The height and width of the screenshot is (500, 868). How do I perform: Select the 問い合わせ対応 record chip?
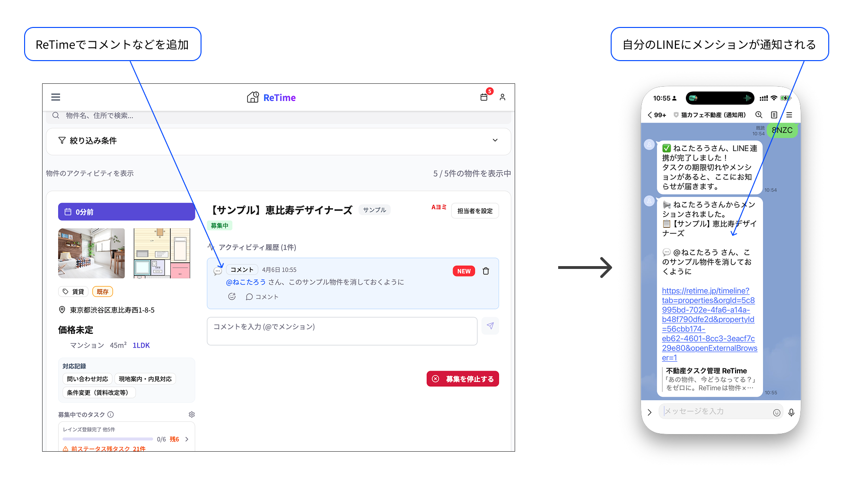click(x=88, y=379)
